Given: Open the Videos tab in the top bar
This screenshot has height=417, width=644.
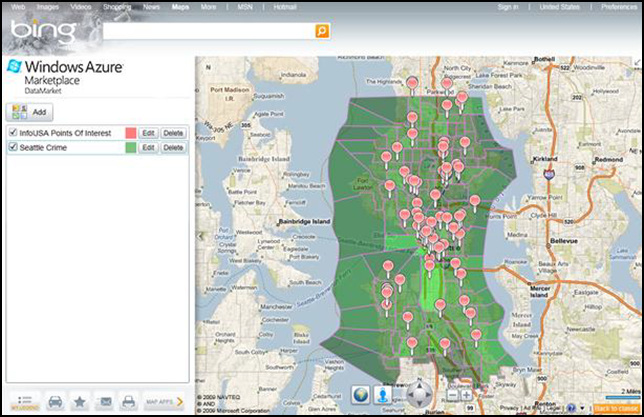Looking at the screenshot, I should click(x=80, y=7).
